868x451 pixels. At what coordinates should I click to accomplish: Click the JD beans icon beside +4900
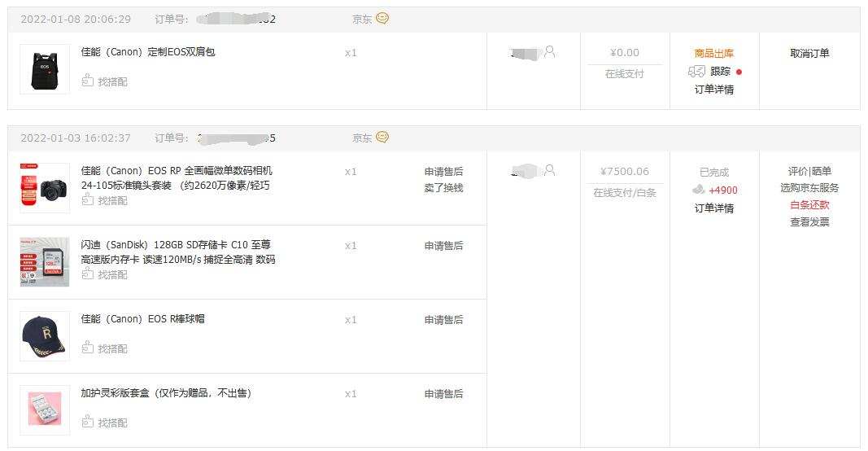click(699, 190)
